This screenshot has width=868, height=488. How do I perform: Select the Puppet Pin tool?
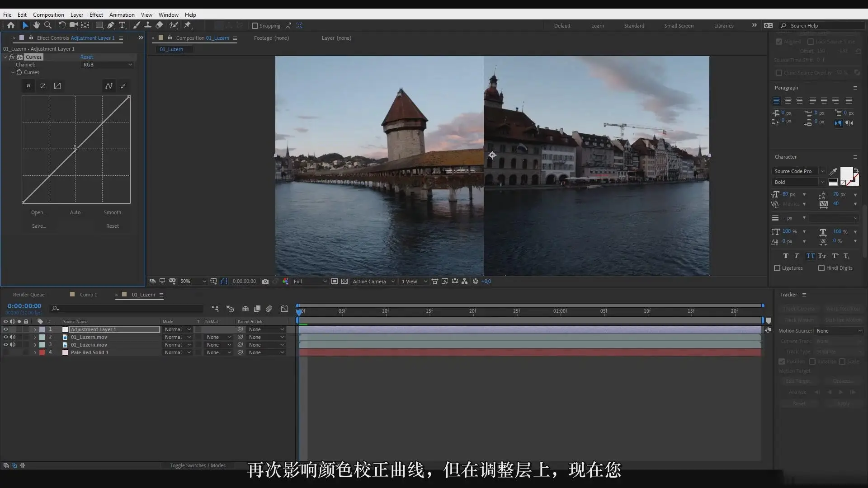click(x=188, y=25)
